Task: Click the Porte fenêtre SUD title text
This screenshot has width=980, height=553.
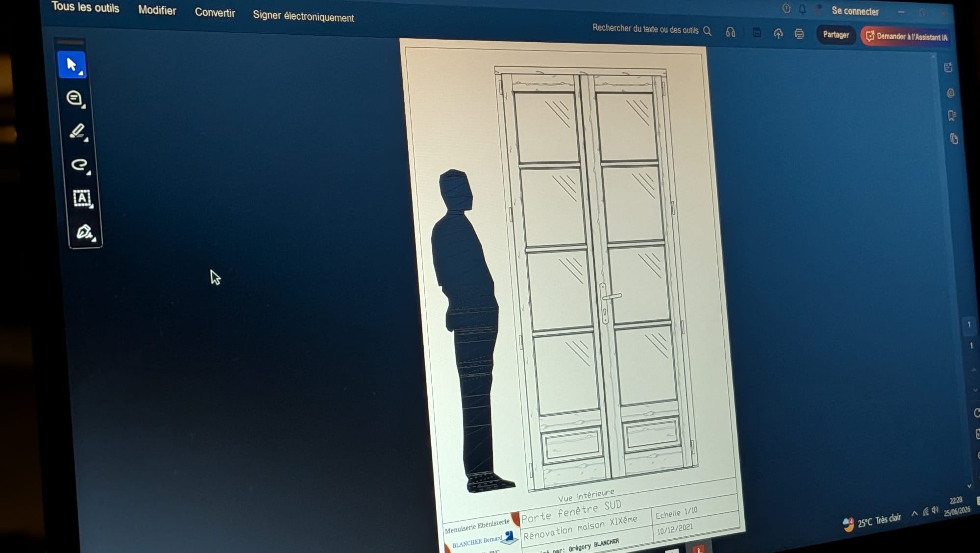Action: coord(571,511)
